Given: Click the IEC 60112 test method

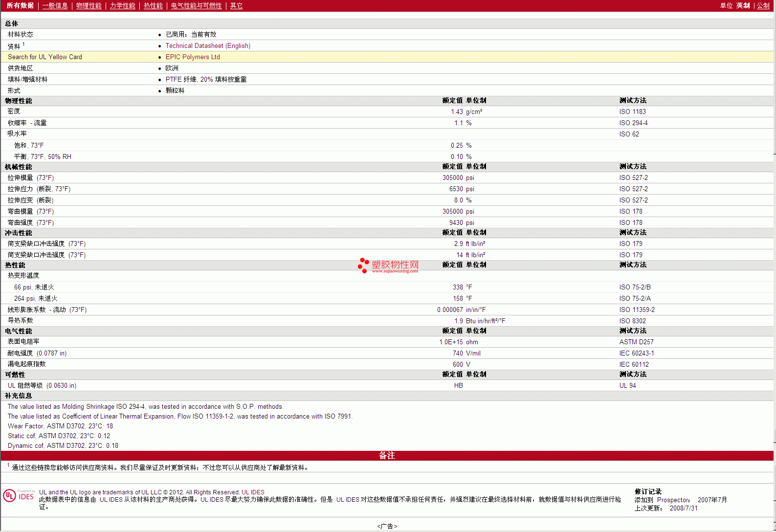Looking at the screenshot, I should pos(634,365).
